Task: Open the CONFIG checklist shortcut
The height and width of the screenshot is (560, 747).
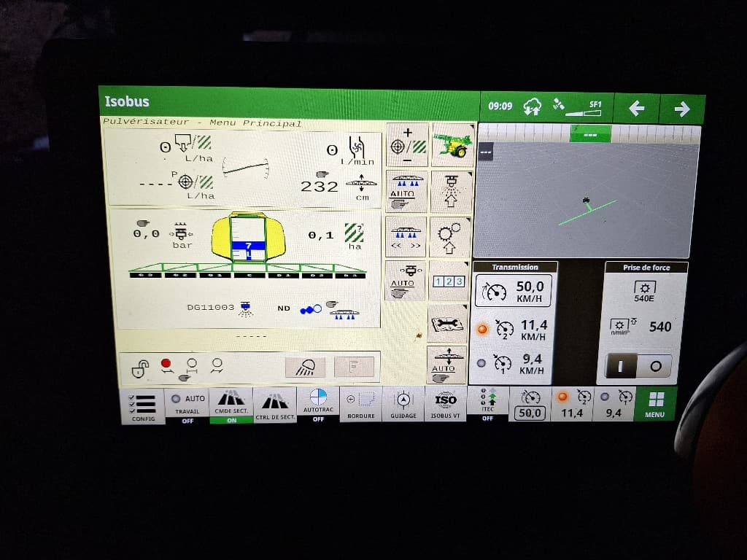Action: click(x=143, y=406)
